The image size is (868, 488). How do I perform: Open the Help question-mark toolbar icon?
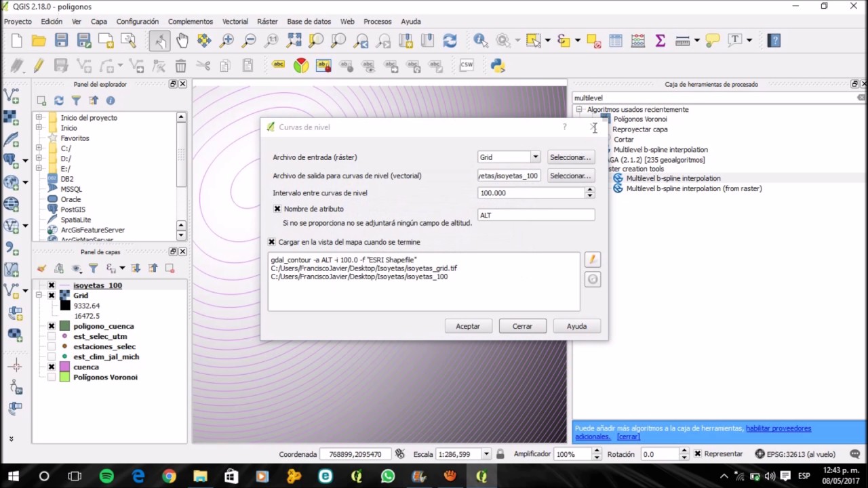click(774, 41)
